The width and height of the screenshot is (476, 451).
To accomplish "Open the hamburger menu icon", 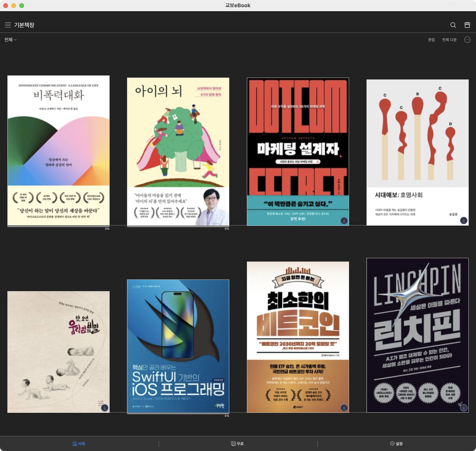I will 8,25.
